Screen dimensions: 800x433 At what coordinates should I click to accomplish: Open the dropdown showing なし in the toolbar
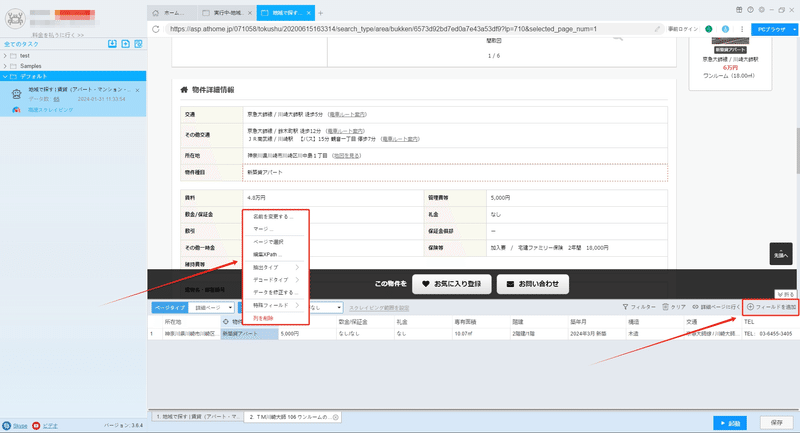coord(325,308)
